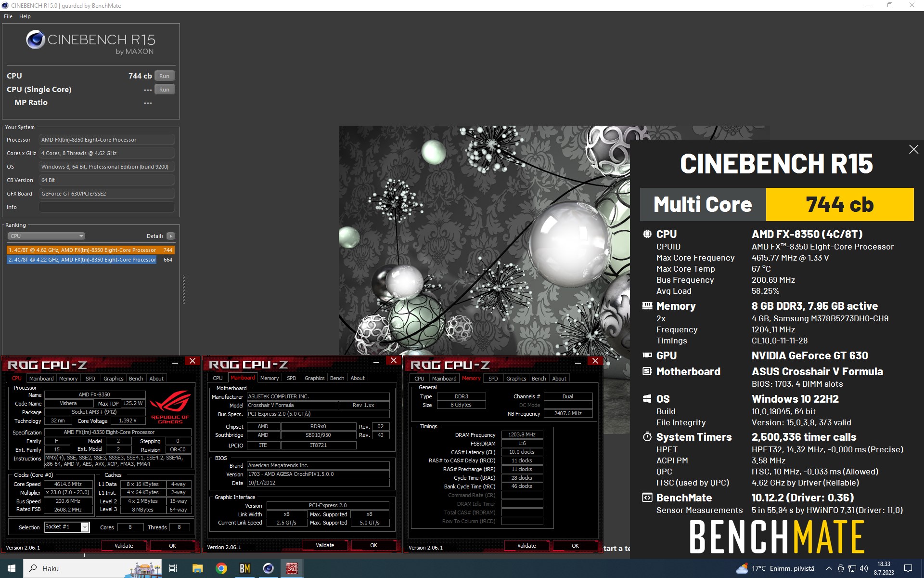Minimize the Memory ROG CPU-Z window
Viewport: 924px width, 578px height.
(578, 362)
